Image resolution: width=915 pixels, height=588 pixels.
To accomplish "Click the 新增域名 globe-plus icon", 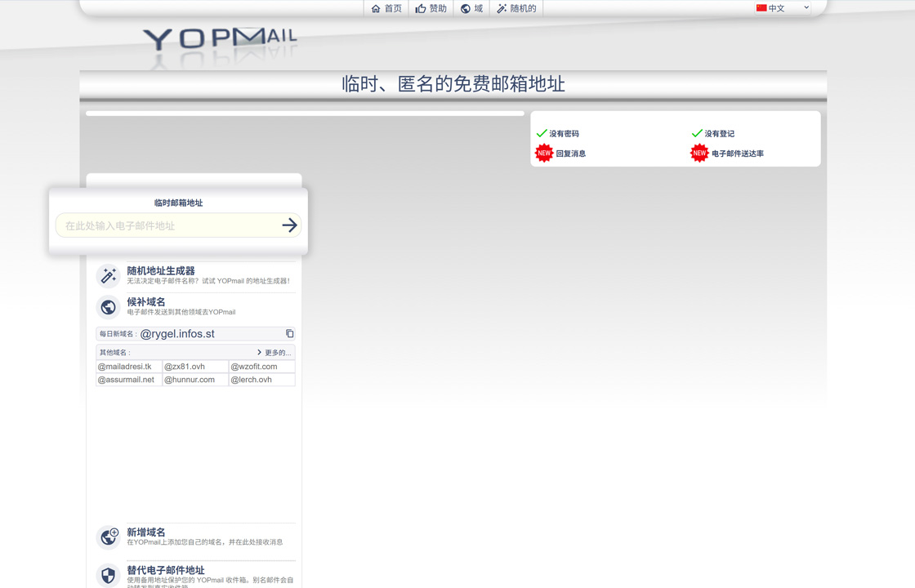I will (108, 537).
